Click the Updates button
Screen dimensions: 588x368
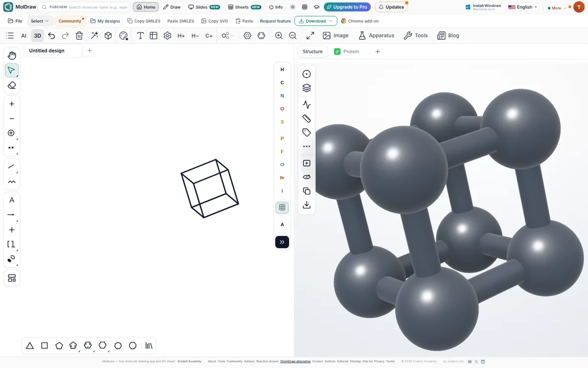point(391,7)
